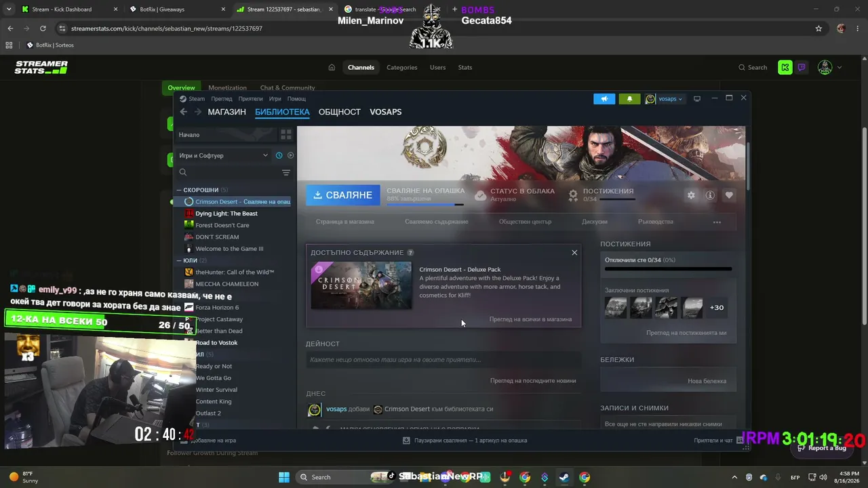The image size is (868, 488).
Task: Open Сваляемо съдържание DLC link
Action: click(437, 222)
